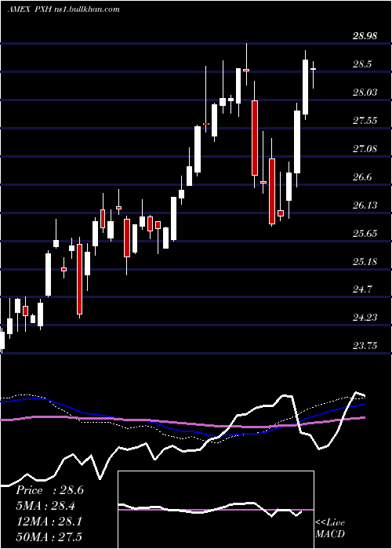Select the 26.13 price axis label
The height and width of the screenshot is (549, 392).
365,205
